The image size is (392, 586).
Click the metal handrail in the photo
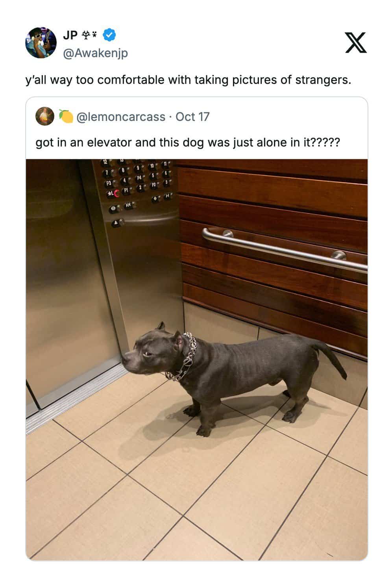[x=284, y=250]
